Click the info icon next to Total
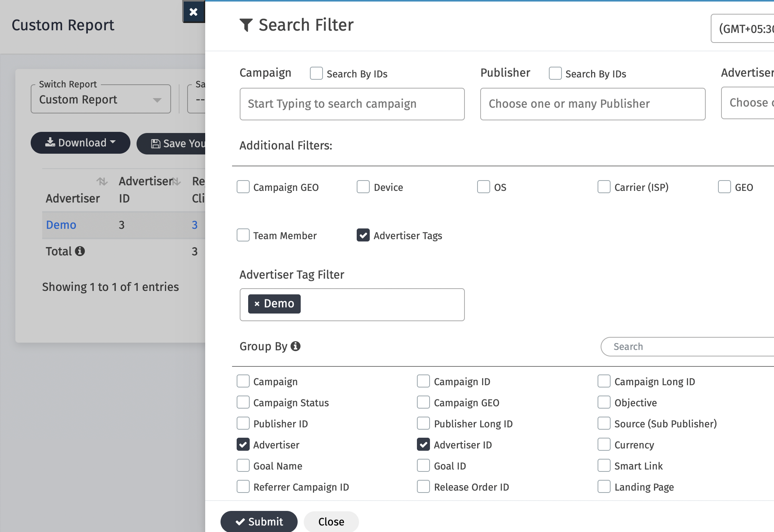 point(81,251)
